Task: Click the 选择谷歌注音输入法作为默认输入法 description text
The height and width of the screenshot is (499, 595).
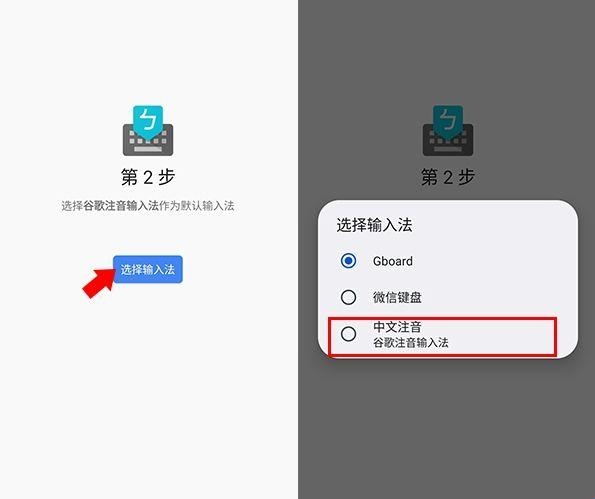Action: tap(148, 206)
